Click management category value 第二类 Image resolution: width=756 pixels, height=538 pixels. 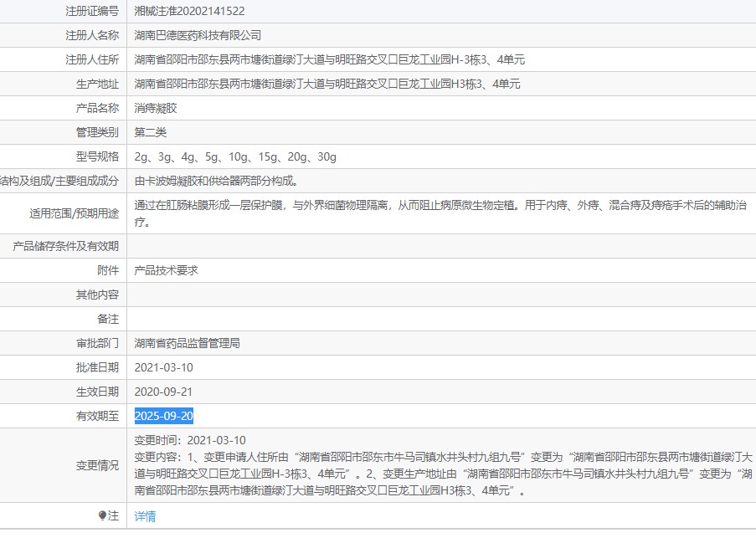pos(151,132)
